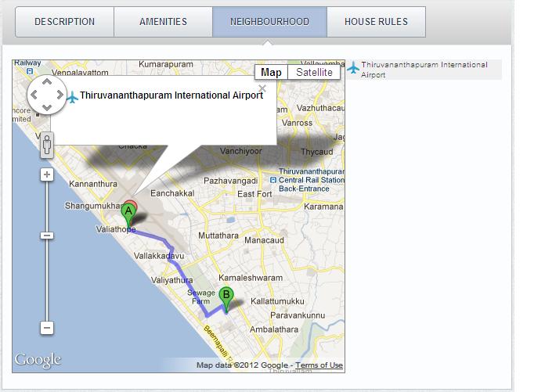
Task: Click the Pazhavangadi map label
Action: point(231,182)
